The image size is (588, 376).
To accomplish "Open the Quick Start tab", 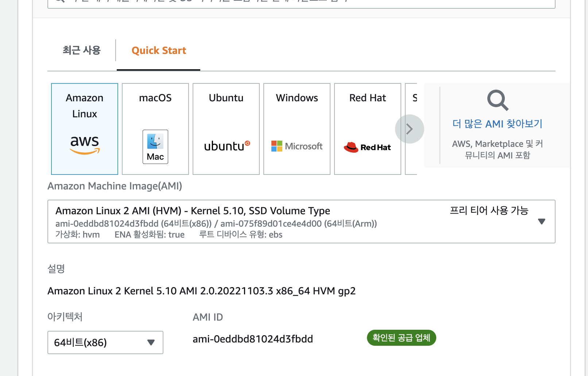I will coord(159,50).
